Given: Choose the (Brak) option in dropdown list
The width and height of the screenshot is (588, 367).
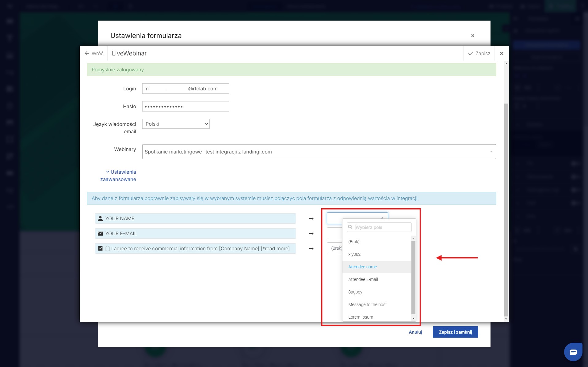Looking at the screenshot, I should [354, 242].
